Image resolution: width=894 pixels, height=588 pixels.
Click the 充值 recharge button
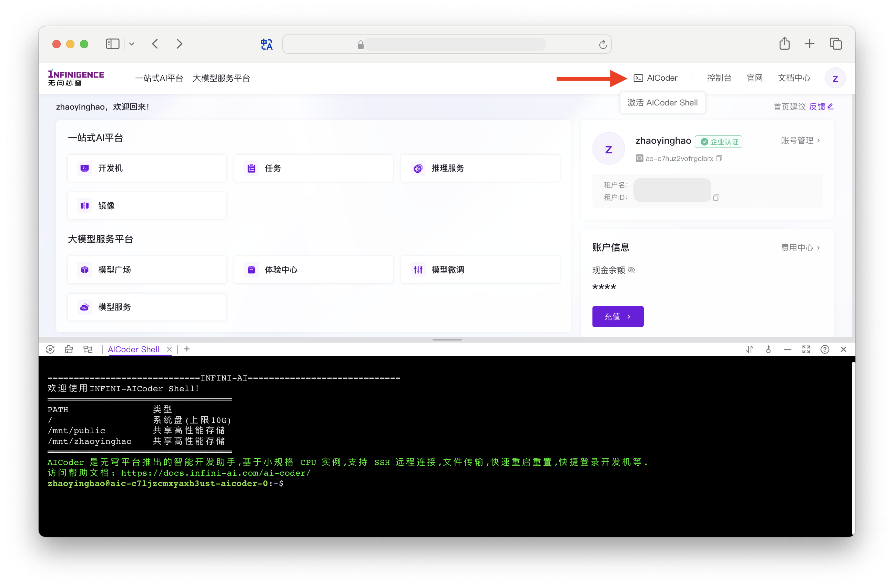pos(618,317)
